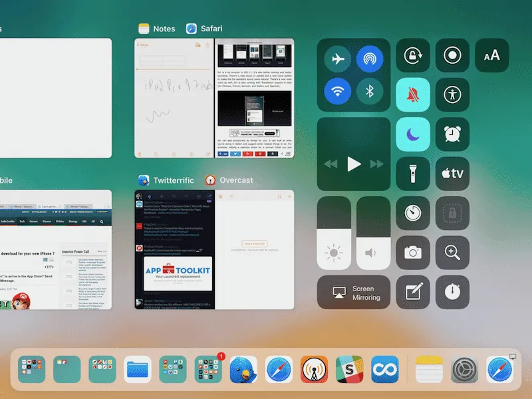The width and height of the screenshot is (532, 399).
Task: Toggle rotation lock icon
Action: tap(413, 56)
